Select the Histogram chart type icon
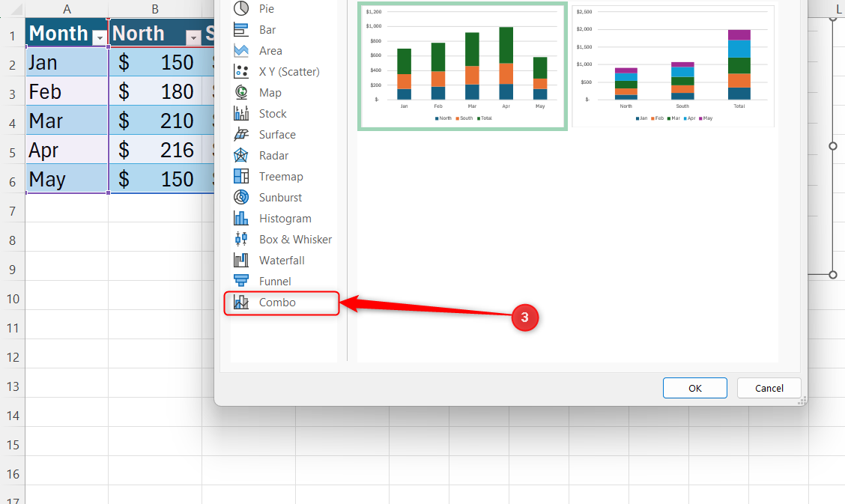The width and height of the screenshot is (845, 504). click(241, 219)
